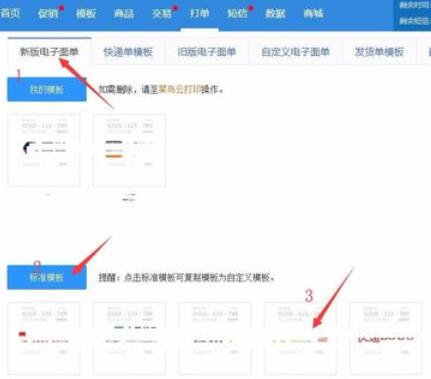Image resolution: width=431 pixels, height=379 pixels.
Task: Select the 交易 menu item
Action: (x=162, y=13)
